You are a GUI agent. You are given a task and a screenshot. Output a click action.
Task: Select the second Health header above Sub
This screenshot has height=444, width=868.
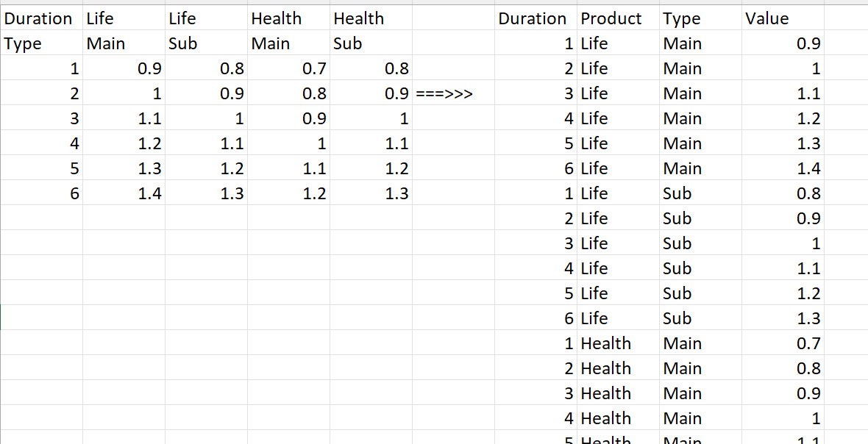point(359,18)
